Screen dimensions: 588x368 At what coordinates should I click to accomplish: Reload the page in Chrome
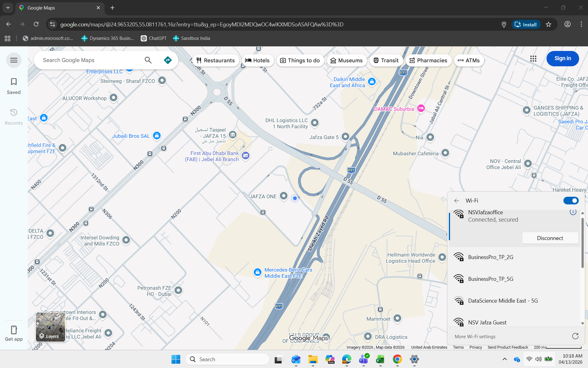pos(36,24)
